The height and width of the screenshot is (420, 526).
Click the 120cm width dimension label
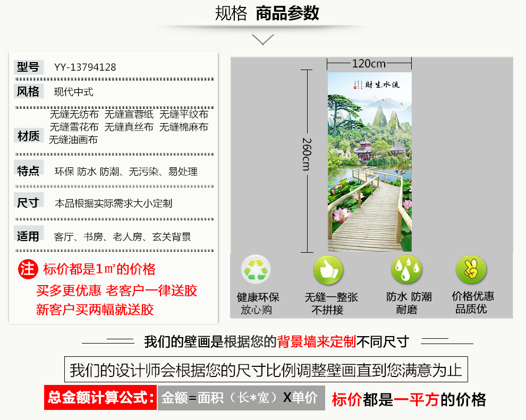pos(369,64)
